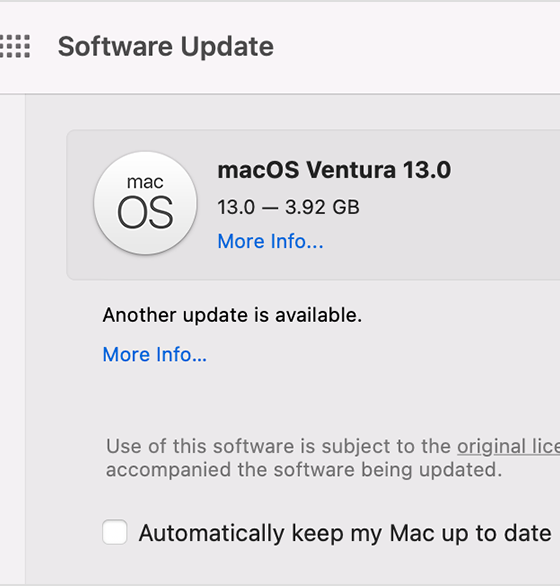Screen dimensions: 560x586
Task: Click the 3.92 GB download size text
Action: [x=322, y=207]
